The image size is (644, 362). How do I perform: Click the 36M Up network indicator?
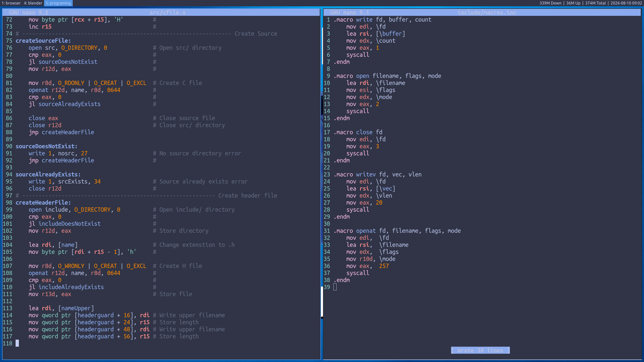(x=573, y=3)
